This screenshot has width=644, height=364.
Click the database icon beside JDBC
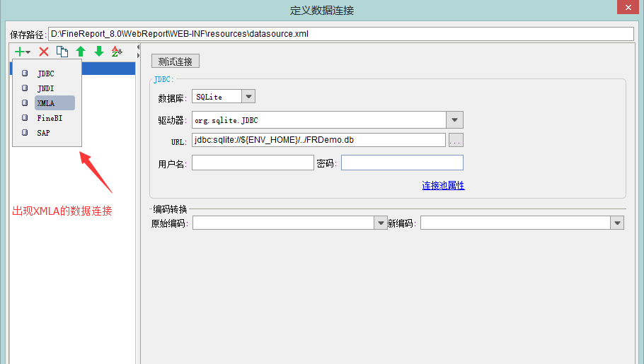pyautogui.click(x=25, y=74)
